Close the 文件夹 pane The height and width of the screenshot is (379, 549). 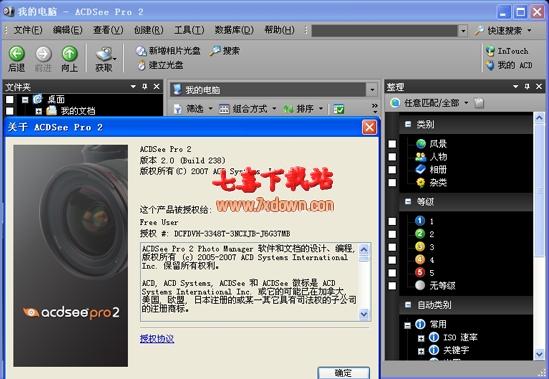(157, 86)
